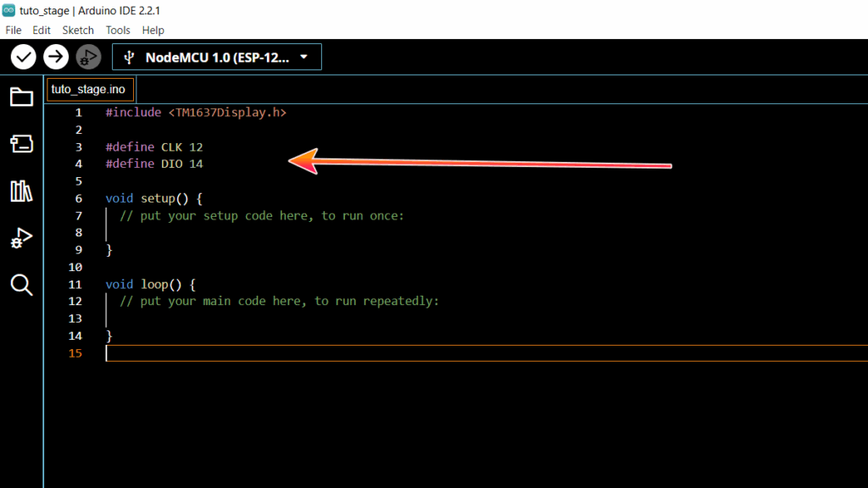
Task: Click the title text 'tuto_stage | Arduino IDE 2.2.1'
Action: (x=90, y=10)
